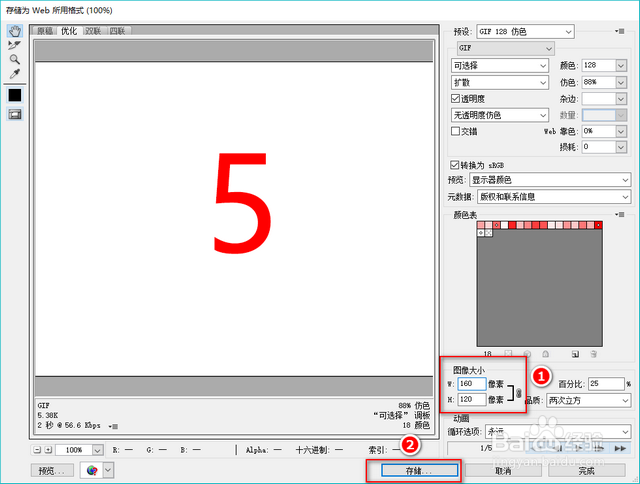Select the first pink swatch in color table
Image resolution: width=640 pixels, height=484 pixels.
481,225
